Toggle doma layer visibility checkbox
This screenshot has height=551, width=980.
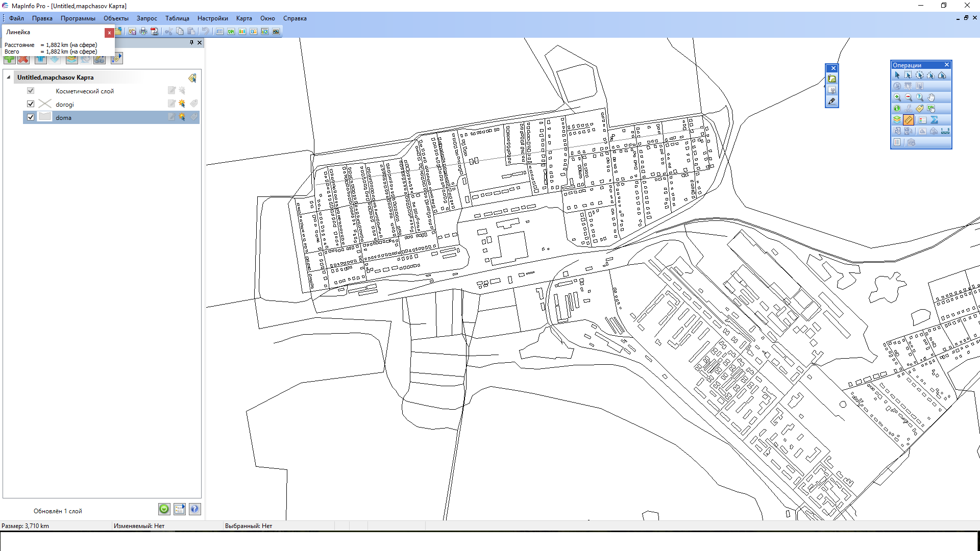point(31,117)
